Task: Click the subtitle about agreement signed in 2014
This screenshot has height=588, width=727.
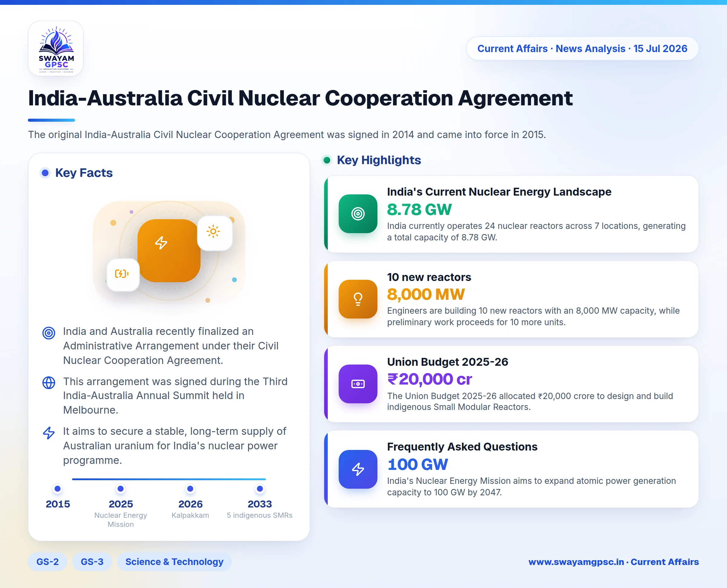Action: 287,134
